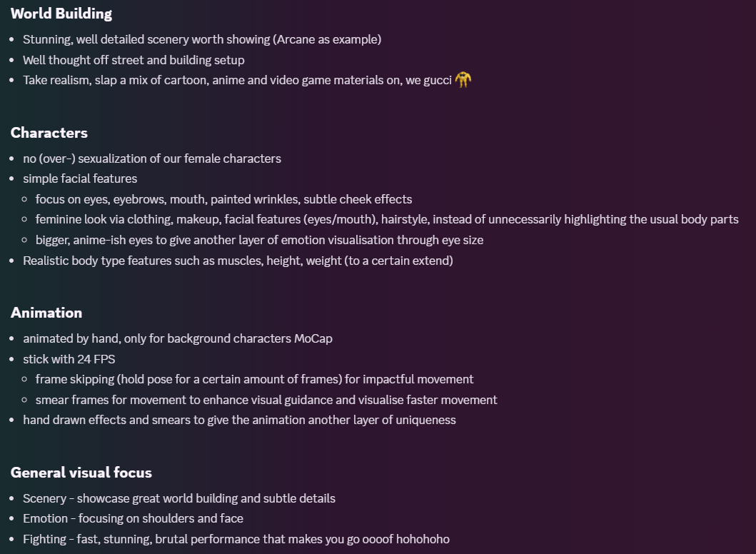The height and width of the screenshot is (554, 756).
Task: Select the "Well thought off street" line
Action: [x=133, y=60]
